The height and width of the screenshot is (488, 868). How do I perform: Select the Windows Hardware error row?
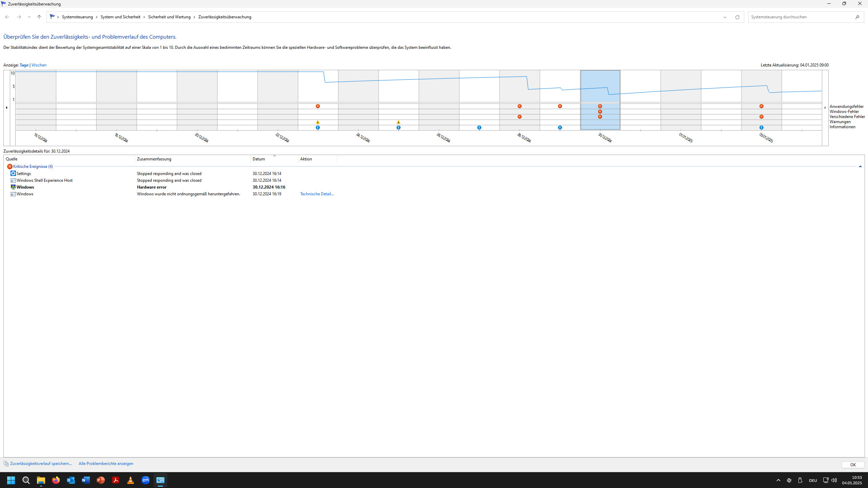click(x=152, y=187)
